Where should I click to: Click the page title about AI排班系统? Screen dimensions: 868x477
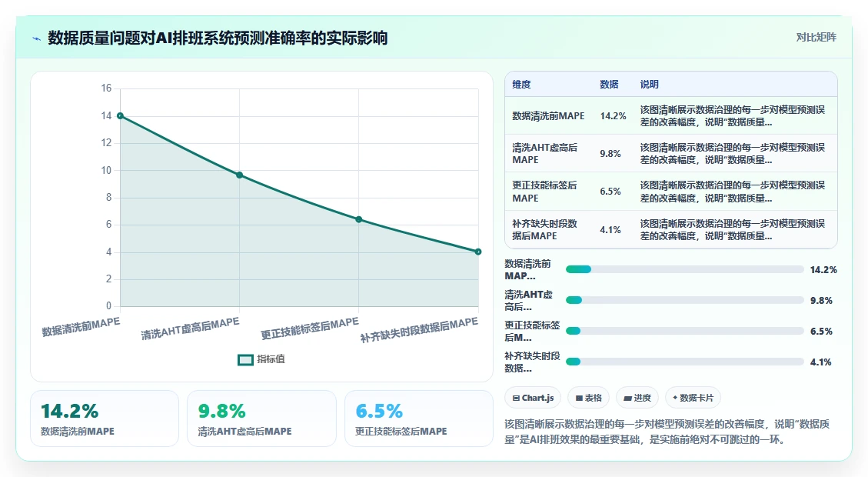pyautogui.click(x=218, y=38)
